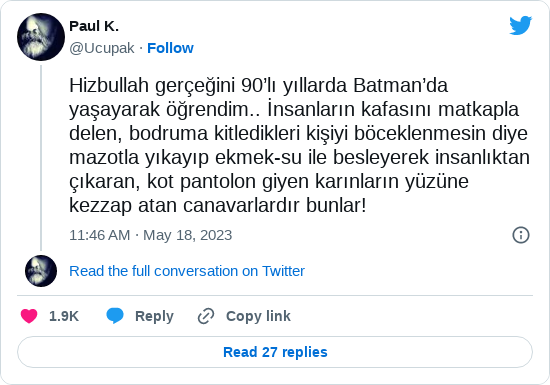550x385 pixels.
Task: Click the word Batman'da in the tweet
Action: tap(401, 85)
